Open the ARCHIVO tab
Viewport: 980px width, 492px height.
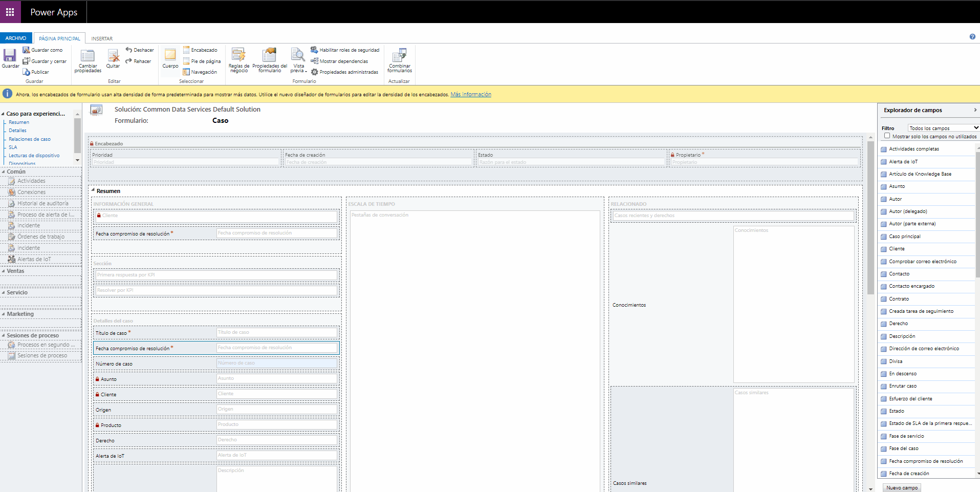[16, 38]
